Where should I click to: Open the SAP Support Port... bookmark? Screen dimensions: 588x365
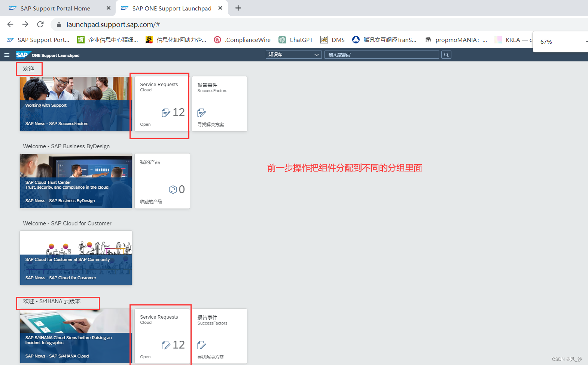point(38,40)
